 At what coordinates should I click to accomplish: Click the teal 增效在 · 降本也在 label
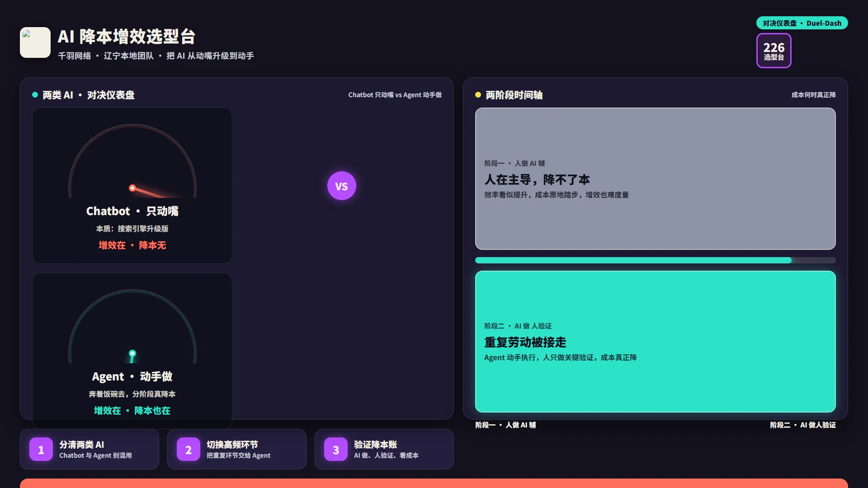(132, 411)
